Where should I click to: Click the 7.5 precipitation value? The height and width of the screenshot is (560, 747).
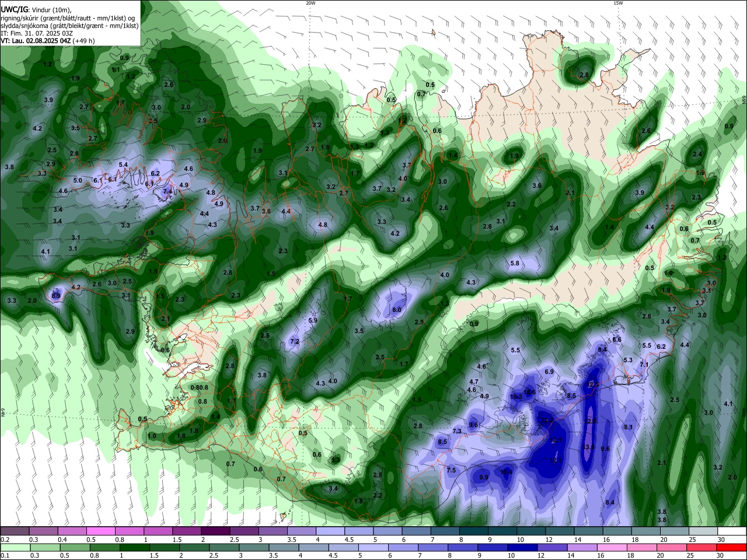pos(451,470)
